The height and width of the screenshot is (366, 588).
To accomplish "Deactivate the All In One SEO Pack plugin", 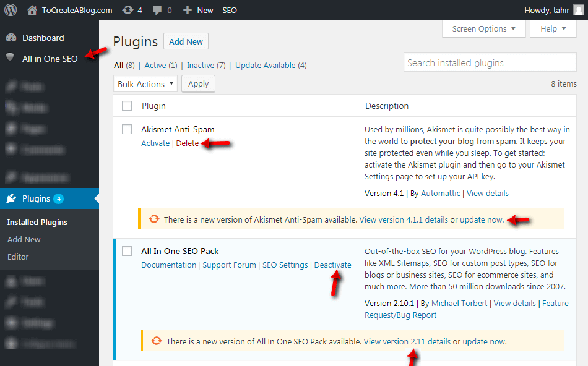I will pyautogui.click(x=332, y=265).
